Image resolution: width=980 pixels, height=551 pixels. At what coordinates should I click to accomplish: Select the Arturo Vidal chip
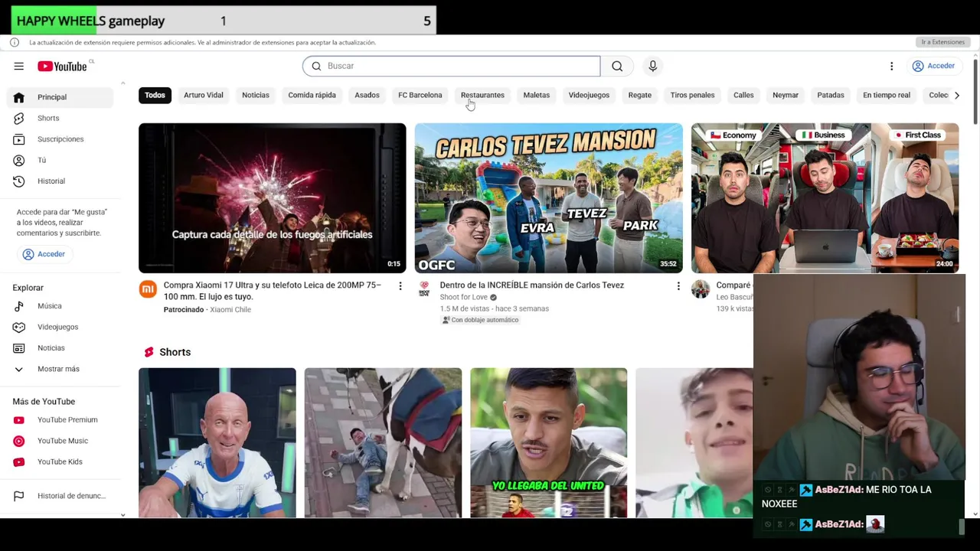pyautogui.click(x=204, y=95)
